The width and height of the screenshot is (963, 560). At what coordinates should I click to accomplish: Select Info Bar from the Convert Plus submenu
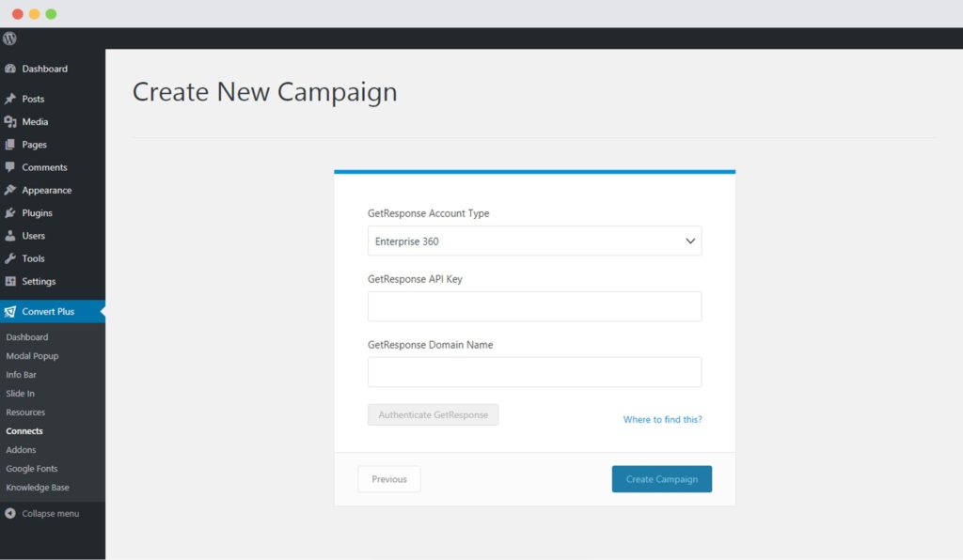tap(20, 374)
